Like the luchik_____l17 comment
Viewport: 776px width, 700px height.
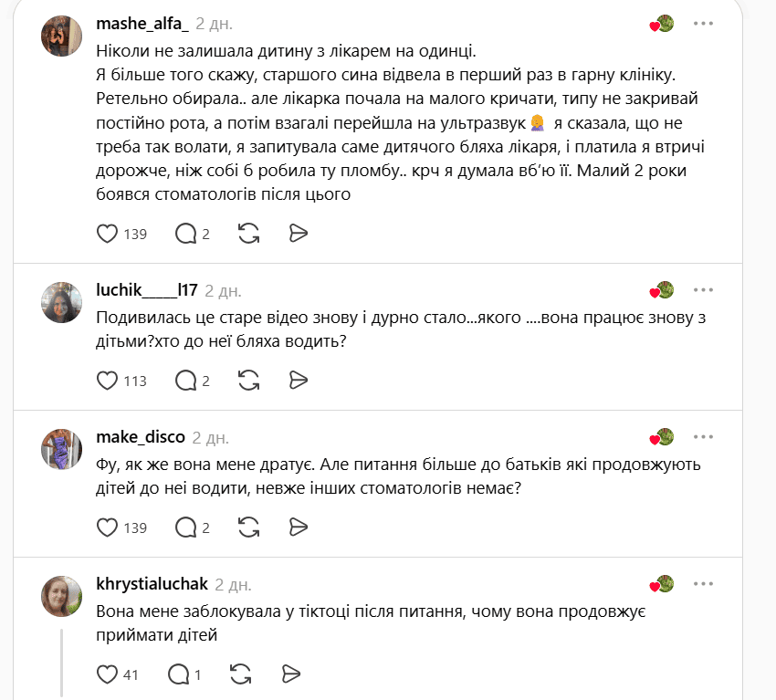(107, 381)
